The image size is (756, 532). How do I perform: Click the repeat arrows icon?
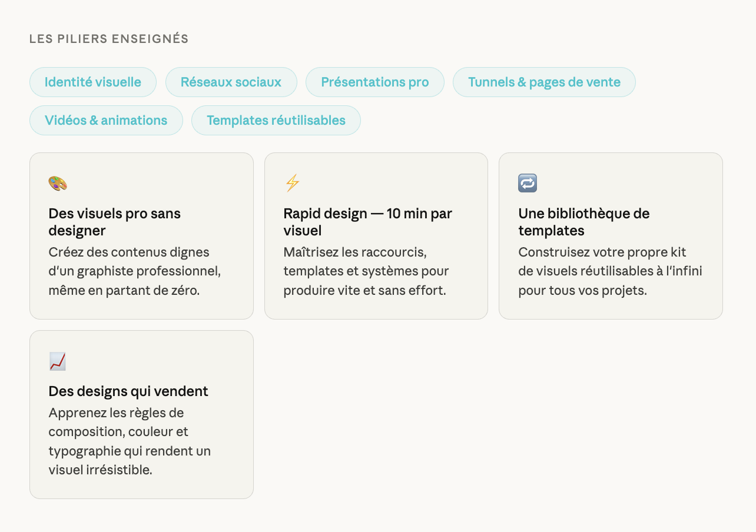pos(528,184)
